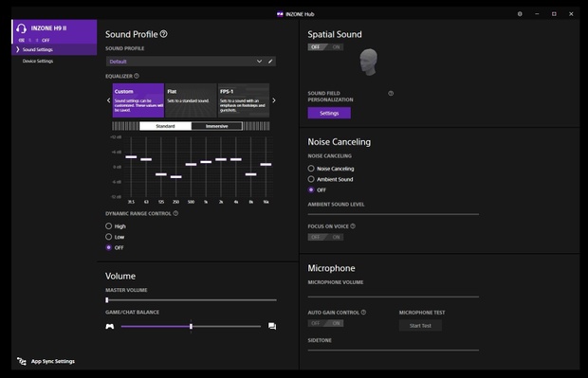Open Sound Field Personalization Settings button
The height and width of the screenshot is (378, 588).
(329, 113)
